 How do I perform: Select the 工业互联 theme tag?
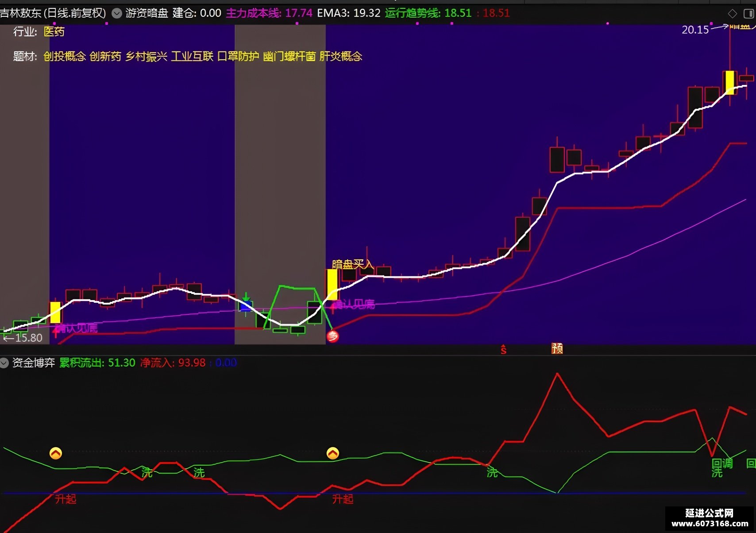pos(192,56)
